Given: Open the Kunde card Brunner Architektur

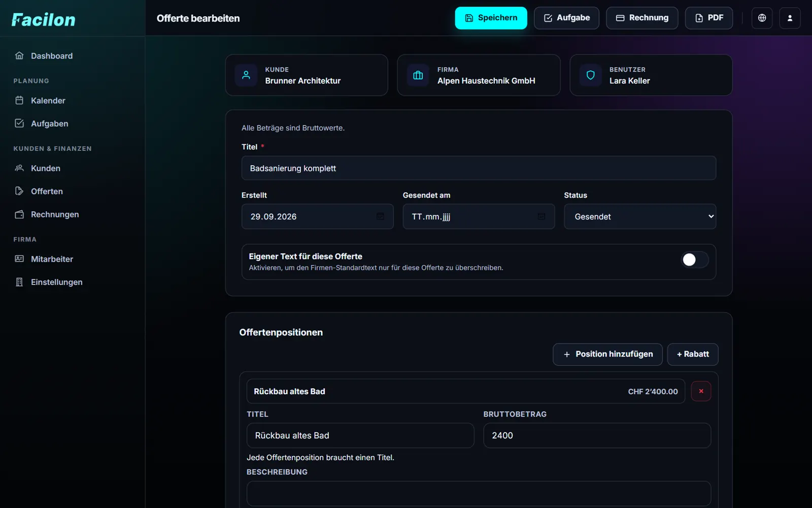Looking at the screenshot, I should [307, 75].
